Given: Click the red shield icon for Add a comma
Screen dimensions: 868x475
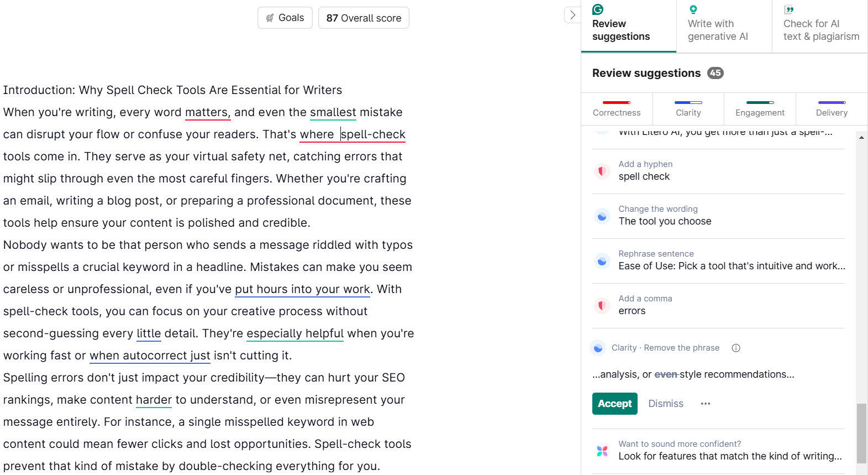Looking at the screenshot, I should (602, 305).
